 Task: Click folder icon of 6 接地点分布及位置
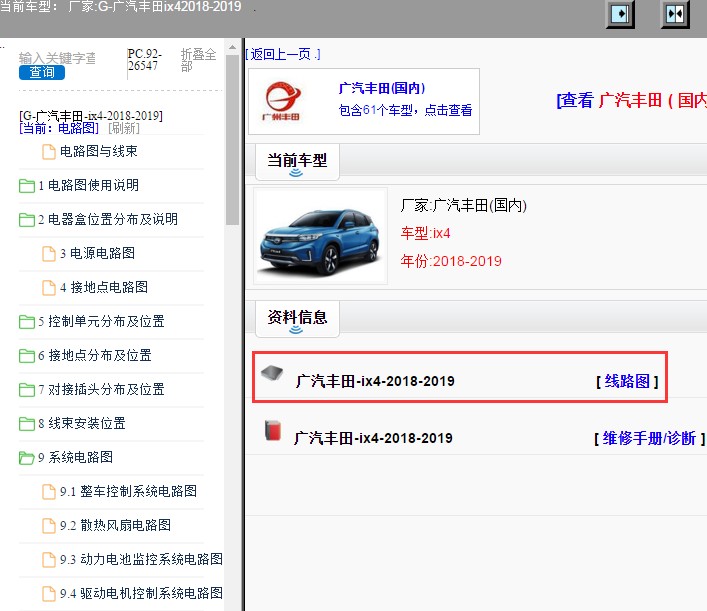coord(27,356)
